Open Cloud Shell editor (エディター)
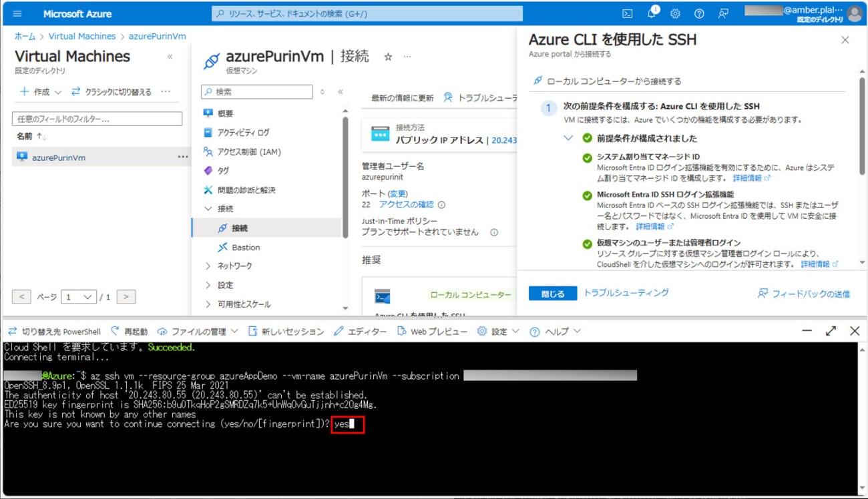 pyautogui.click(x=360, y=332)
